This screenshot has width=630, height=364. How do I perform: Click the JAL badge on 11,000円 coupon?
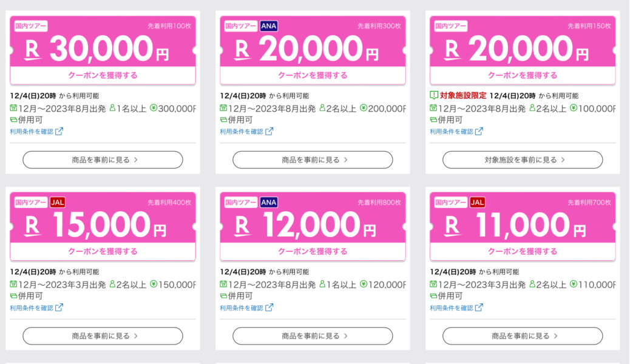point(477,202)
